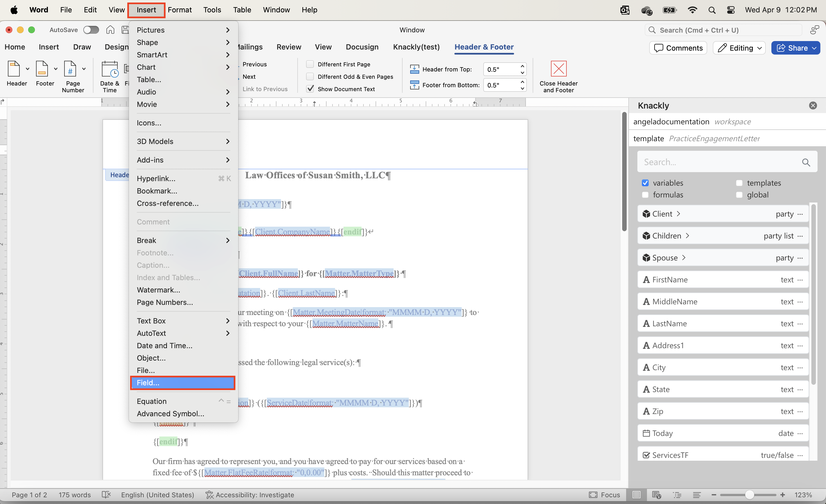Open the FirstName variable options dots
826x504 pixels.
(800, 280)
